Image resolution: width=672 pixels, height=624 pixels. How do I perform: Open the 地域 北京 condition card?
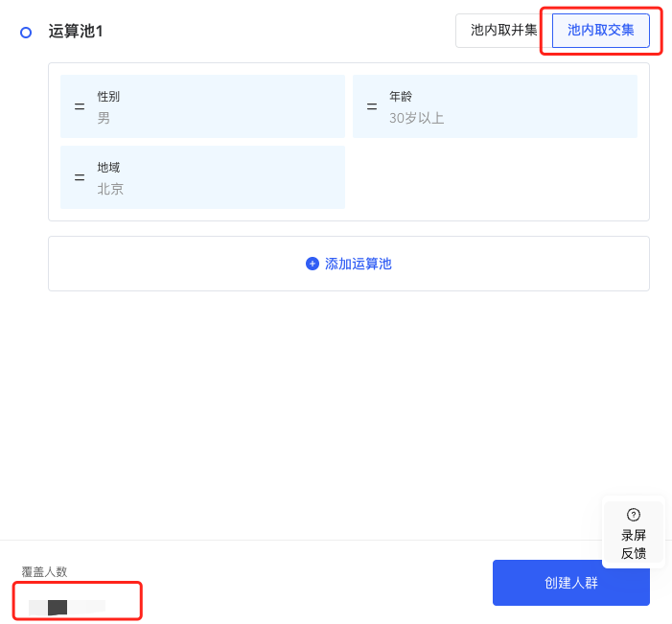click(202, 177)
